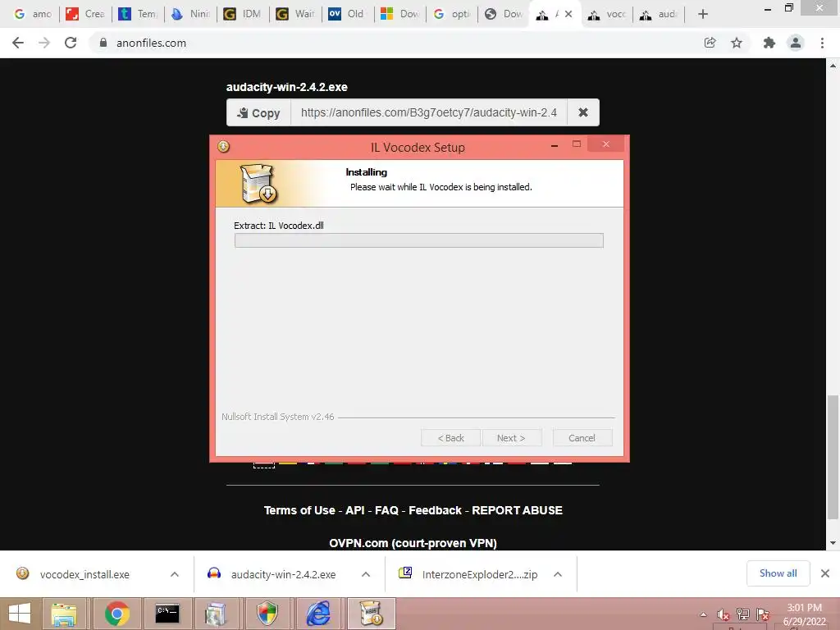The image size is (840, 630).
Task: Open the Feedback link
Action: 435,510
